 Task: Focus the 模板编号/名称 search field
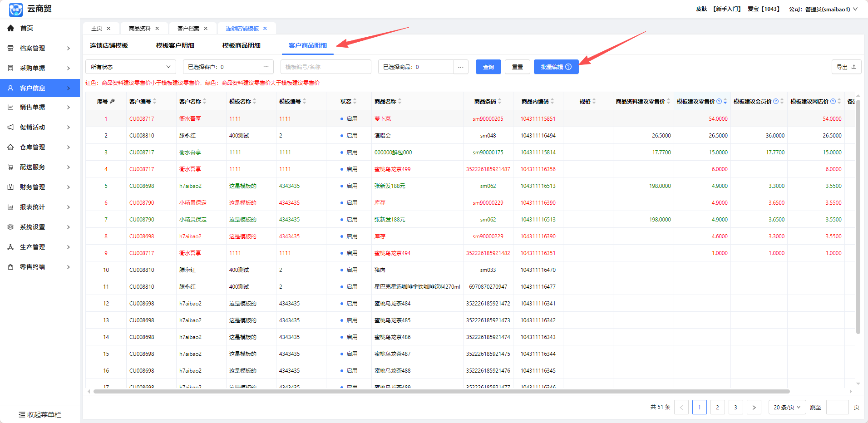[326, 67]
